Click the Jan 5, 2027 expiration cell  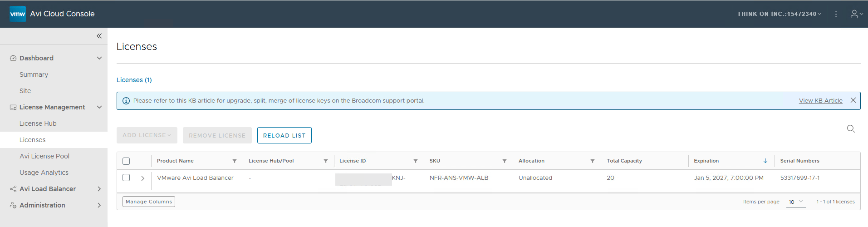tap(729, 178)
